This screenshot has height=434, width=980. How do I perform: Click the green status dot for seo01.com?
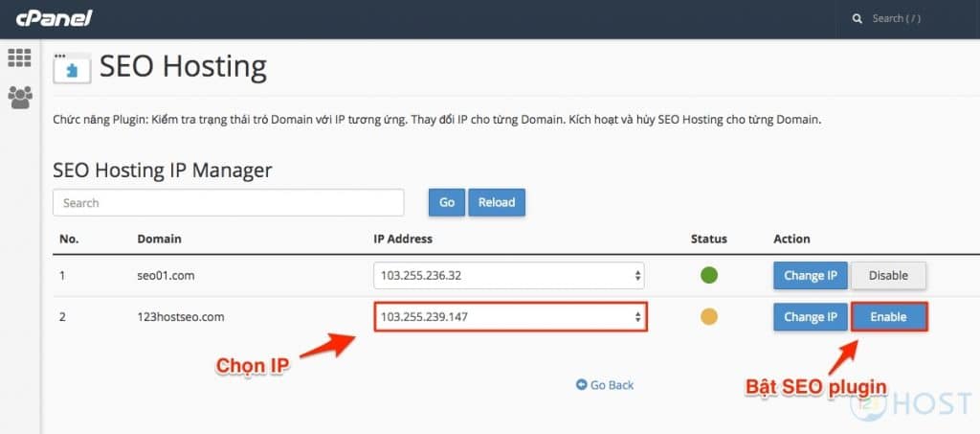click(x=709, y=276)
